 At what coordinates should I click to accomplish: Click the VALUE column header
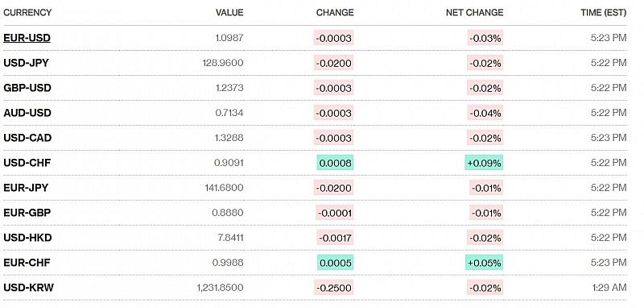pos(229,13)
